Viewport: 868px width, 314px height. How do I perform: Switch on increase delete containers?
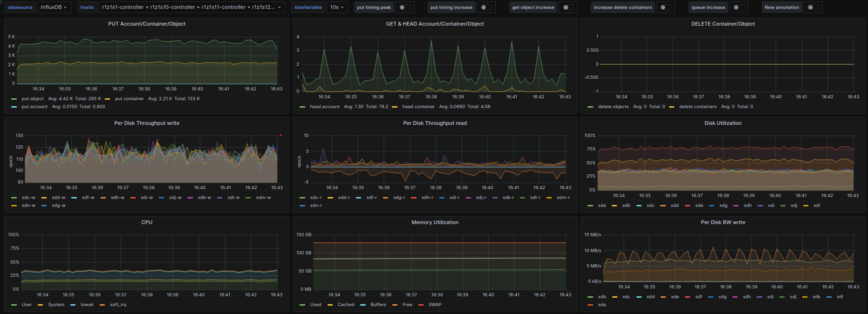coord(665,7)
